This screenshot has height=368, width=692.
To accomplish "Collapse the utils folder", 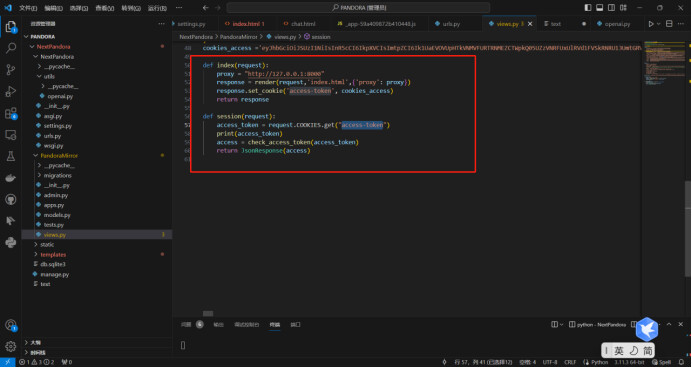I will coord(39,76).
